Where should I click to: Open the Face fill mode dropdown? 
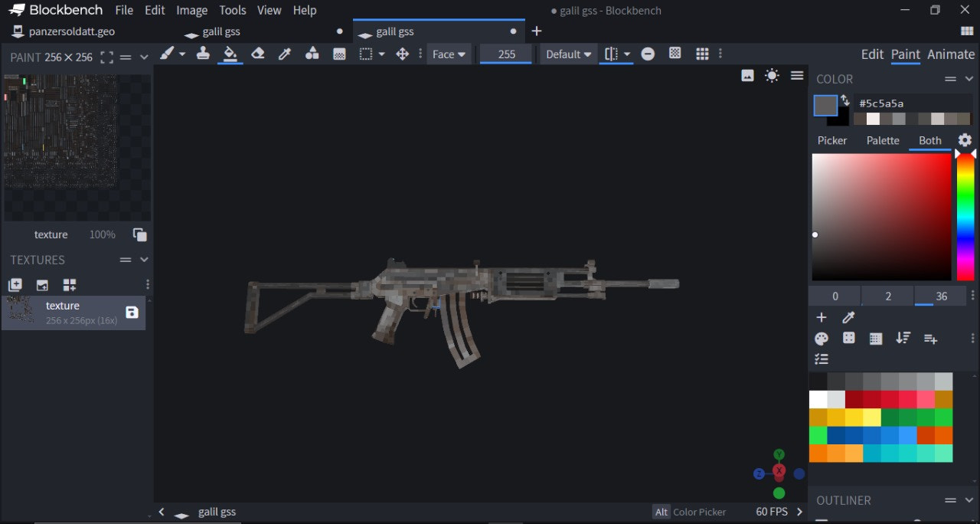pyautogui.click(x=449, y=54)
